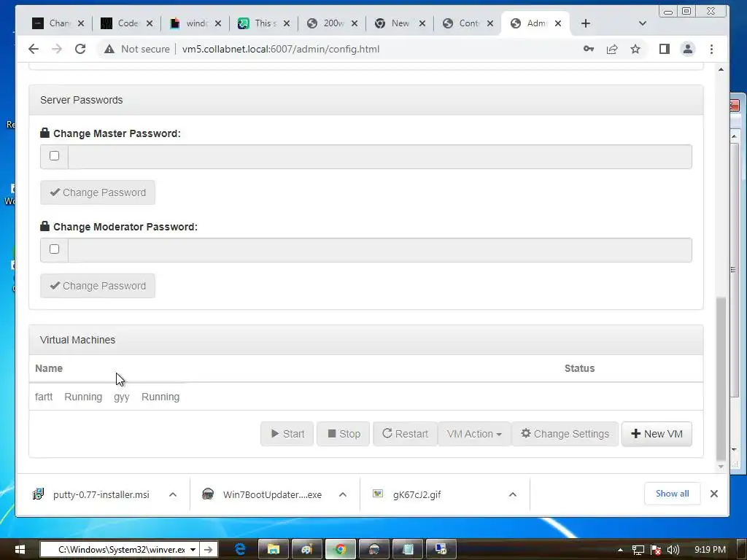Viewport: 747px width, 560px height.
Task: Expand the tab search chevron
Action: (x=642, y=23)
